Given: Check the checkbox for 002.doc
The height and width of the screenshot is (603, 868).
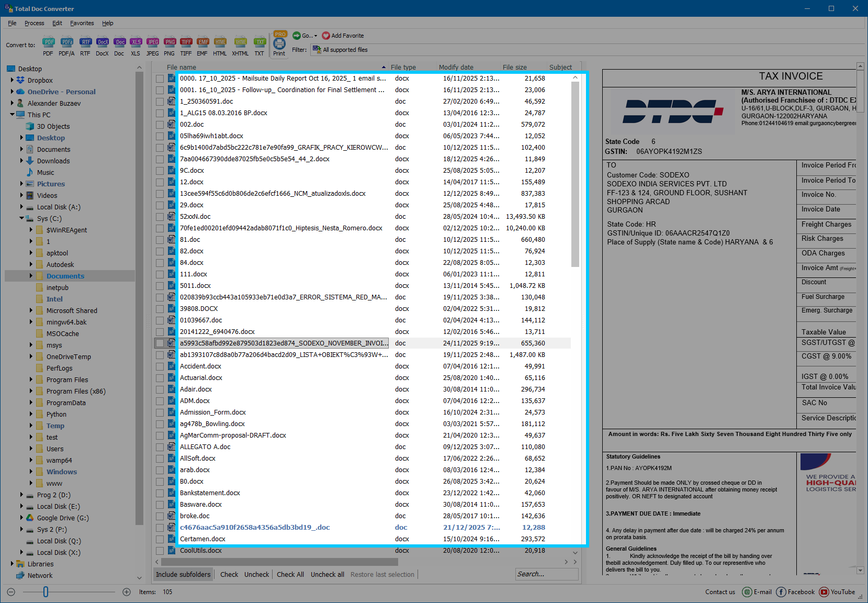Looking at the screenshot, I should 160,124.
